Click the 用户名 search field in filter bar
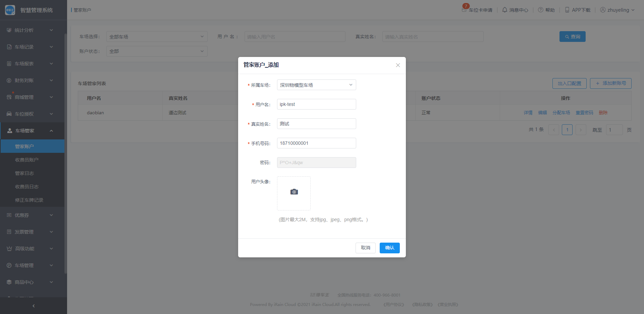 click(295, 37)
